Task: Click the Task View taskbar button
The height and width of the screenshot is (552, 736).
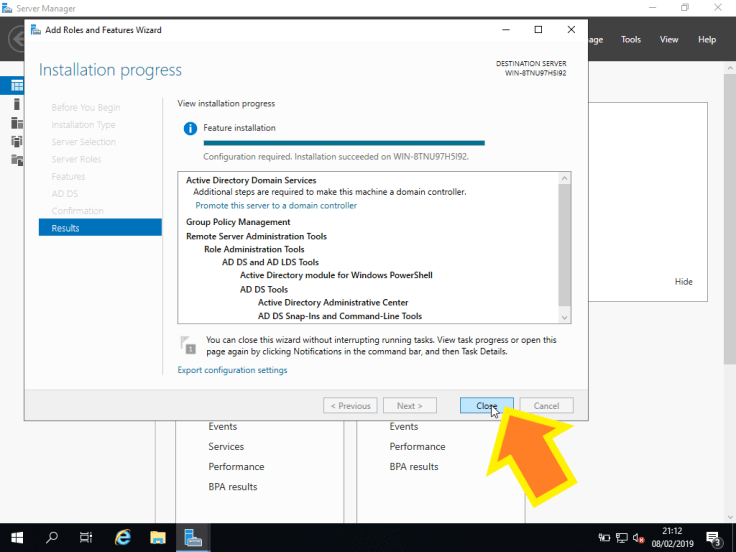Action: [x=87, y=538]
